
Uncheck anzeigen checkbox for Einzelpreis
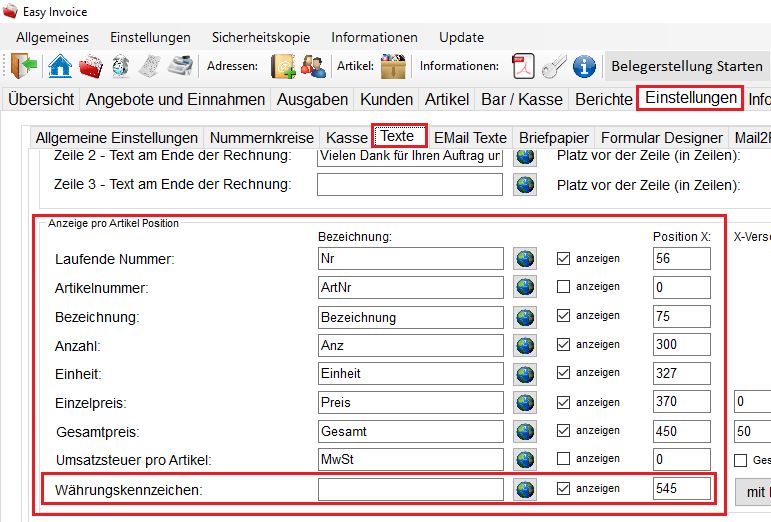(x=562, y=402)
